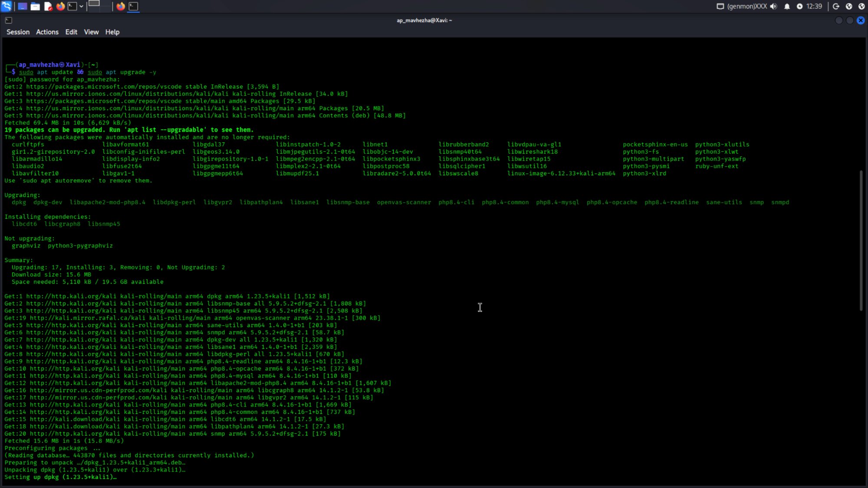
Task: Launch the file manager from the panel
Action: click(35, 6)
